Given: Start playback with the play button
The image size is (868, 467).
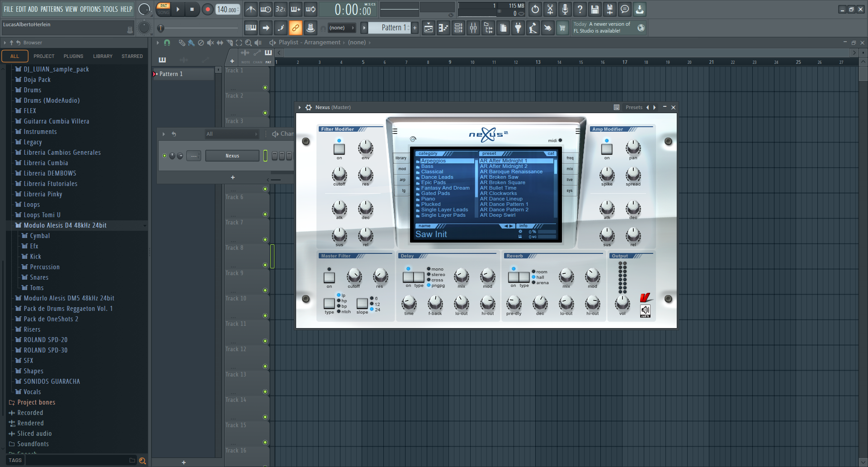Looking at the screenshot, I should tap(178, 9).
